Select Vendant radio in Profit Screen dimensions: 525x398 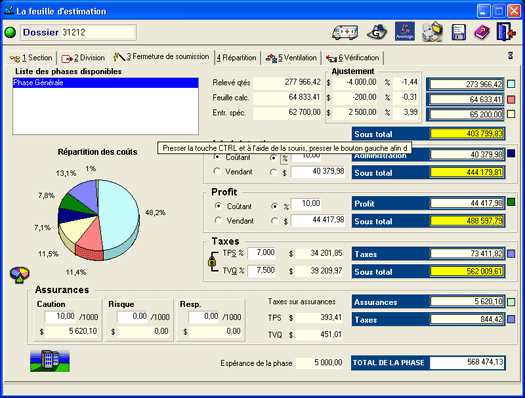point(218,221)
